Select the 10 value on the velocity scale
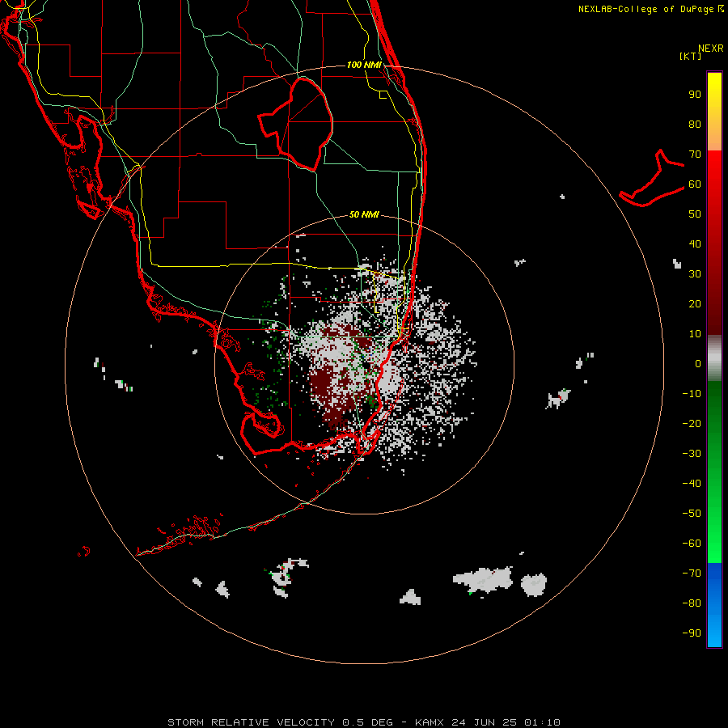Image resolution: width=728 pixels, height=728 pixels. click(695, 334)
